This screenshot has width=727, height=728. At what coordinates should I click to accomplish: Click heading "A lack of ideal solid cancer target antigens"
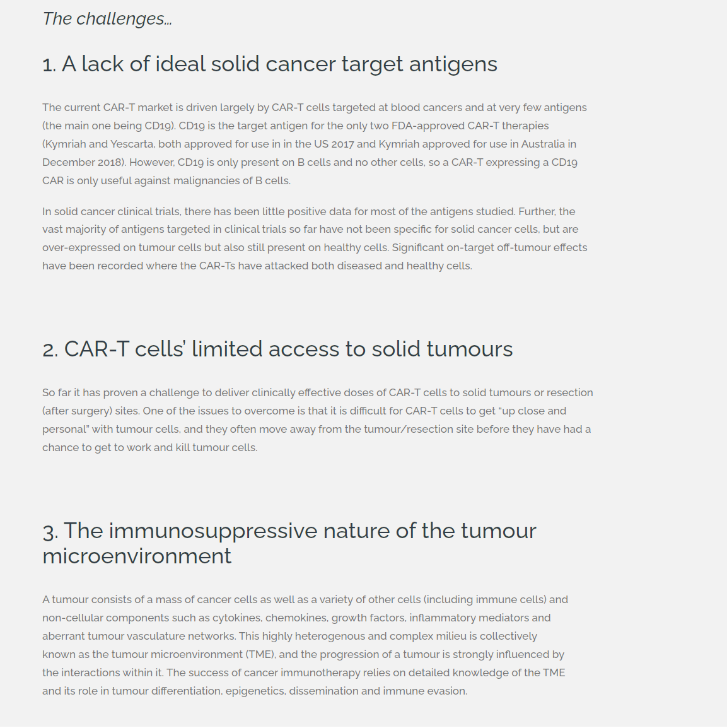pos(270,64)
